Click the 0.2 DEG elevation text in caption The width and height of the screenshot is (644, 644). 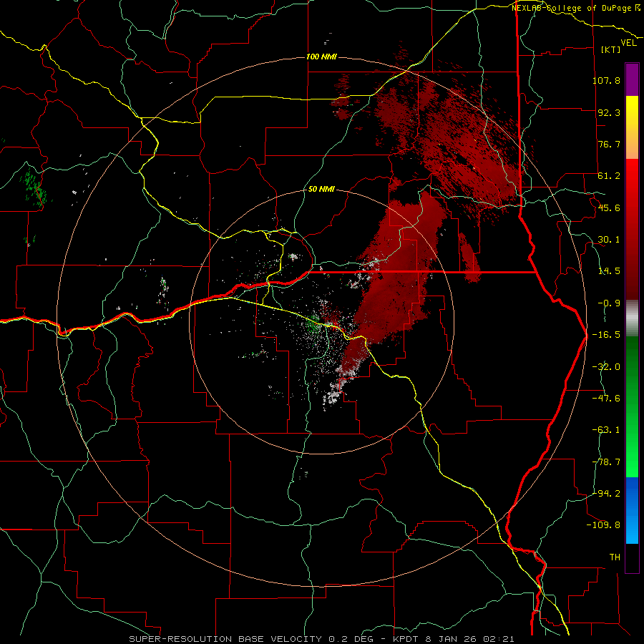[351, 639]
